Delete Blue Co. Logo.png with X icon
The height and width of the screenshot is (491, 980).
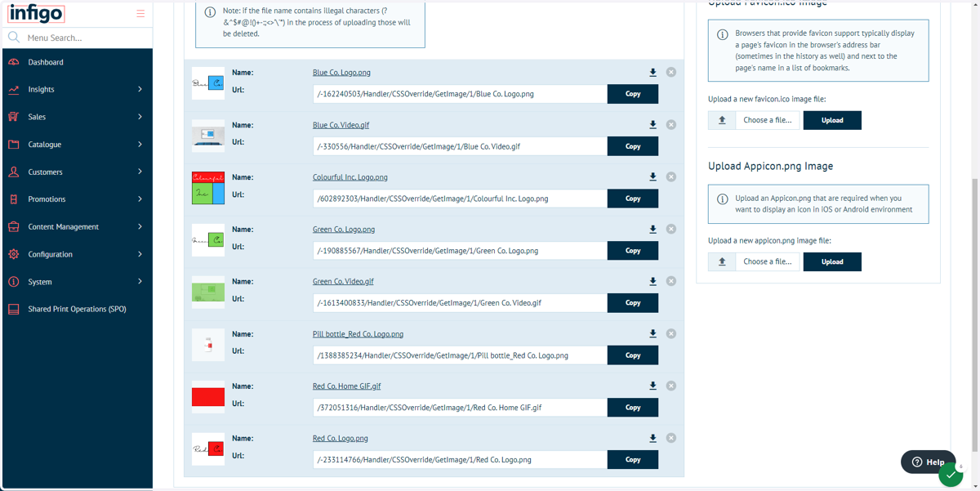671,72
